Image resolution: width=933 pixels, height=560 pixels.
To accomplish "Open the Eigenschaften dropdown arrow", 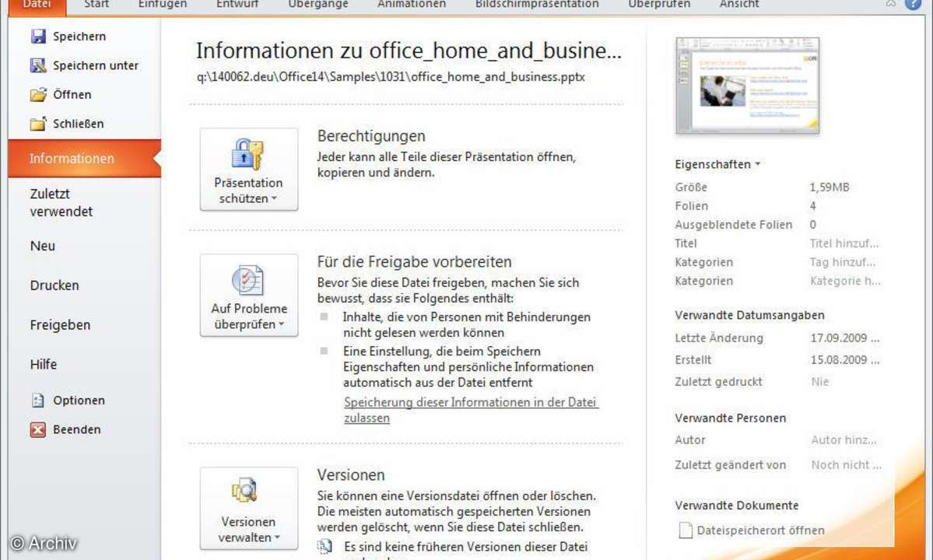I will click(x=757, y=164).
